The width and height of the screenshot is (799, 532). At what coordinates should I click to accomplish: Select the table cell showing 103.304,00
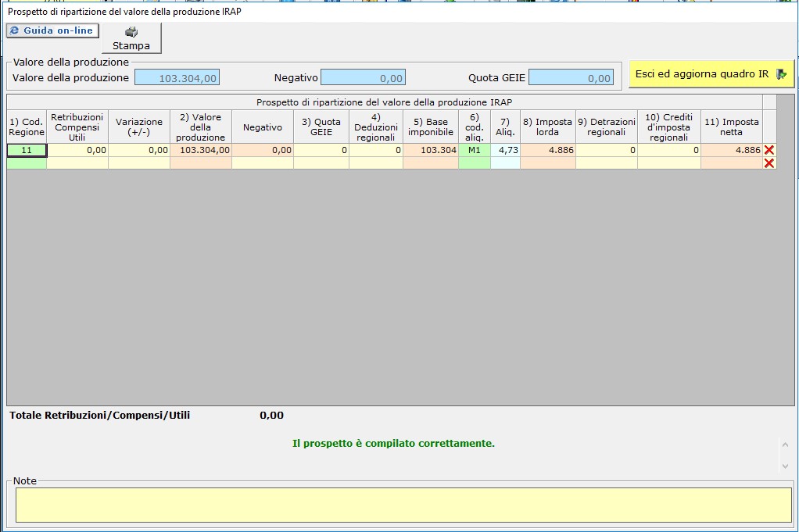(201, 150)
